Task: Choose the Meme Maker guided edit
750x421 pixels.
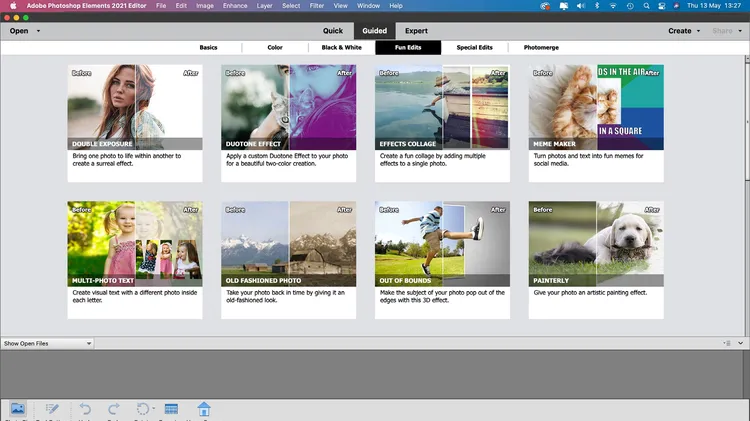Action: tap(596, 123)
